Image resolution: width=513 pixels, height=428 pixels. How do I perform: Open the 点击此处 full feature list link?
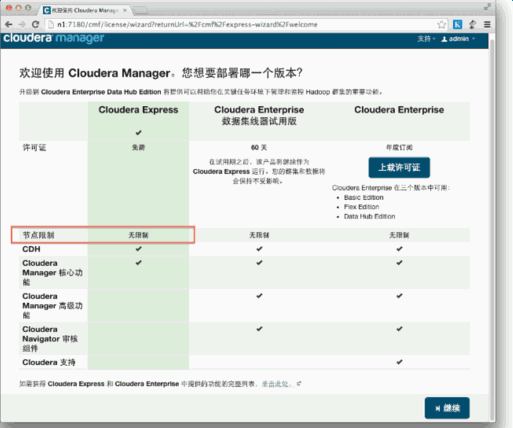(276, 384)
